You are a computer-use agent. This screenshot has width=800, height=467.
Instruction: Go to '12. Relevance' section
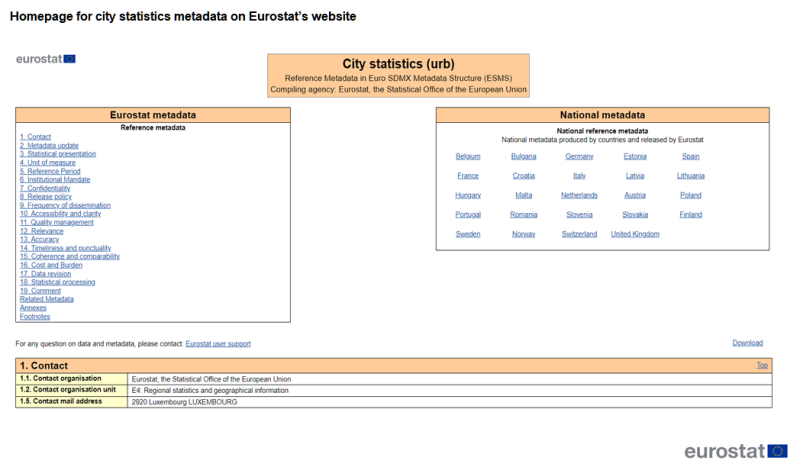point(41,231)
